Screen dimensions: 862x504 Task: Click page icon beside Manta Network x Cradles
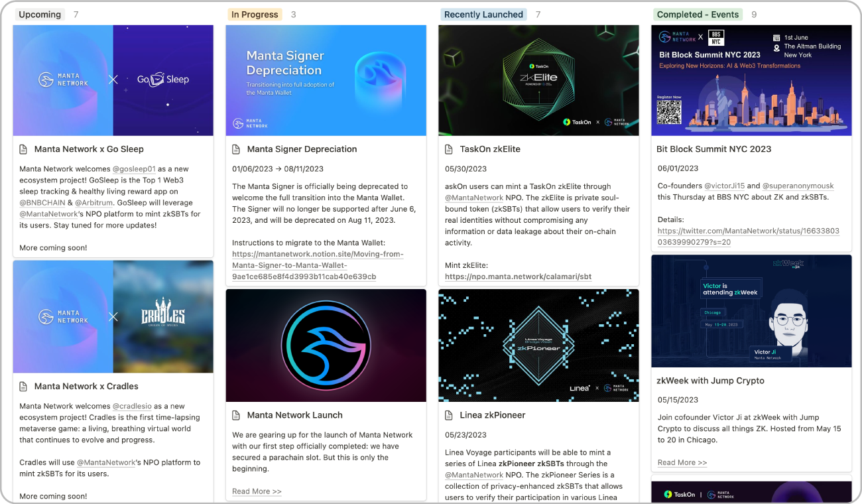pos(24,386)
